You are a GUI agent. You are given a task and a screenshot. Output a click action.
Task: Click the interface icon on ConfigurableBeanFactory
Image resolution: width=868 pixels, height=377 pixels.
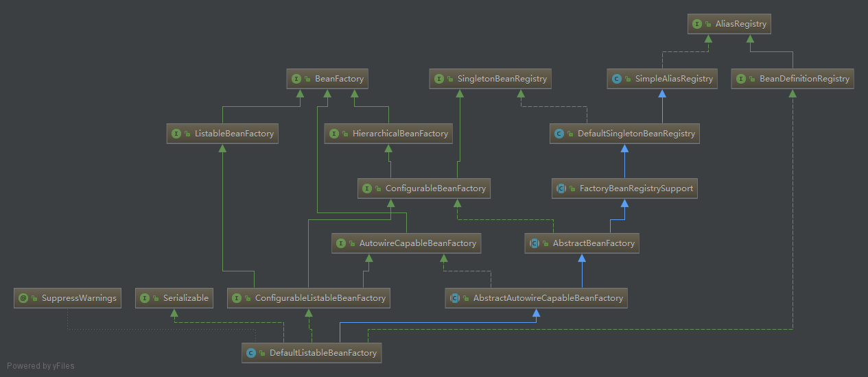[367, 188]
